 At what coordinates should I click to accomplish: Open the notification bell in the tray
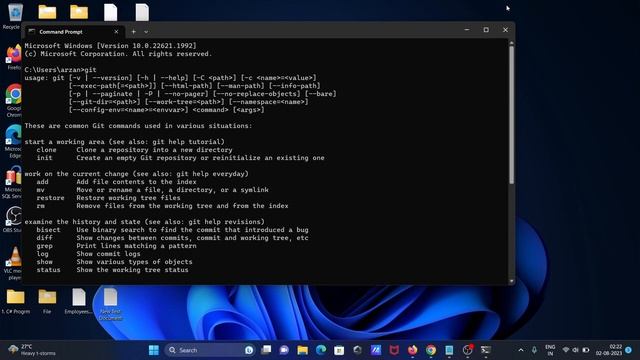click(629, 350)
